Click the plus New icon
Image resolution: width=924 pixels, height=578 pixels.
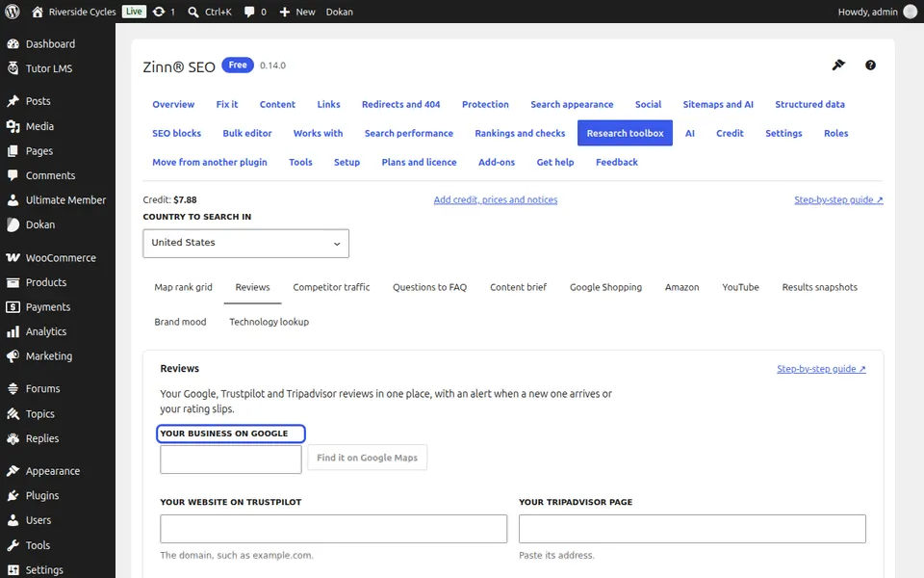pos(285,12)
